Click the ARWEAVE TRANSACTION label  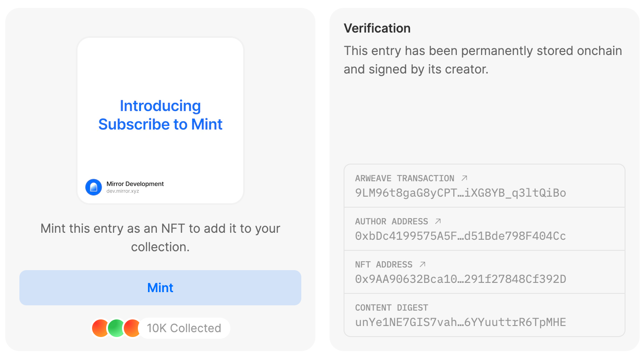click(x=404, y=178)
